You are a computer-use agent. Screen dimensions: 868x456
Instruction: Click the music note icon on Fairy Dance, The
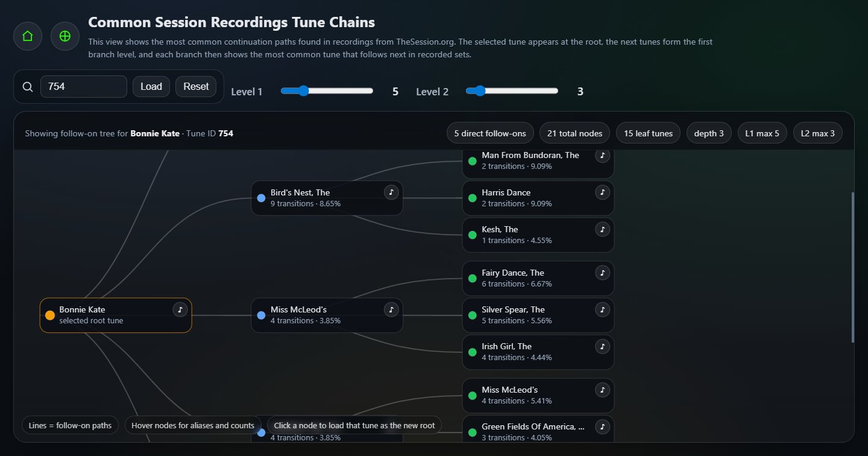coord(602,273)
